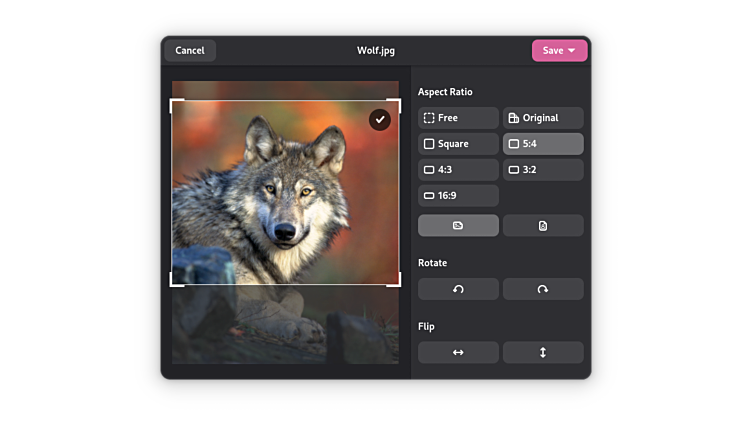Set aspect ratio to 16:9
This screenshot has width=752, height=423.
coord(458,196)
